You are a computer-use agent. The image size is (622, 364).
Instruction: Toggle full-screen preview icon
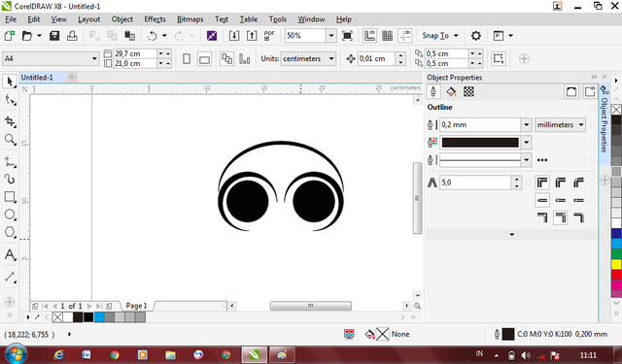[x=347, y=36]
